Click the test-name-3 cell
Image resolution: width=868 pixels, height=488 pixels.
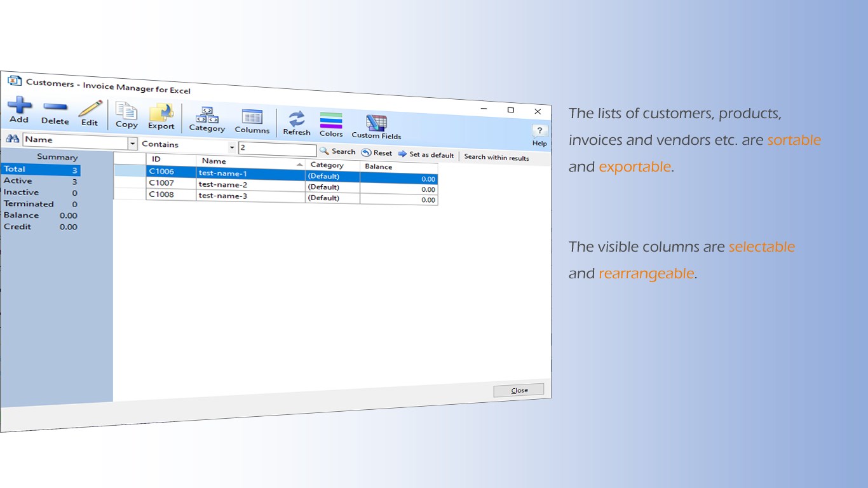click(x=251, y=196)
